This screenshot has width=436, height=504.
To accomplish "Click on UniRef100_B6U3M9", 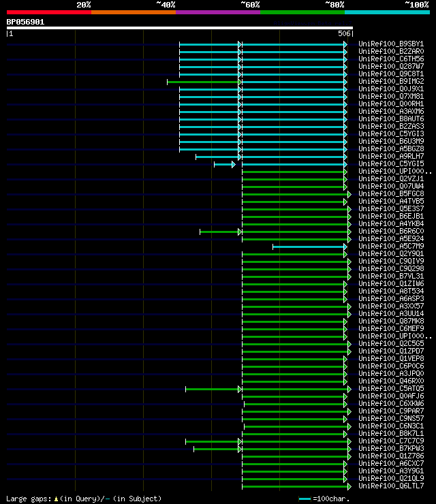I will click(x=391, y=142).
